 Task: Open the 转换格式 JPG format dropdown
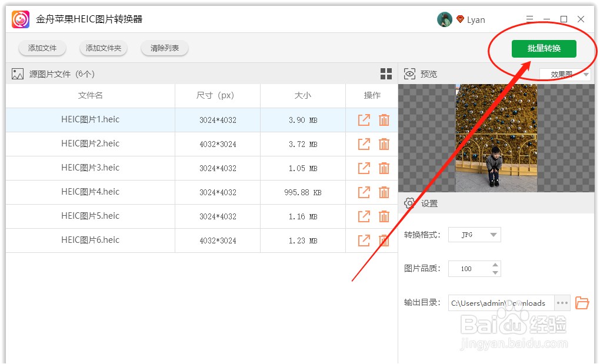tap(474, 234)
